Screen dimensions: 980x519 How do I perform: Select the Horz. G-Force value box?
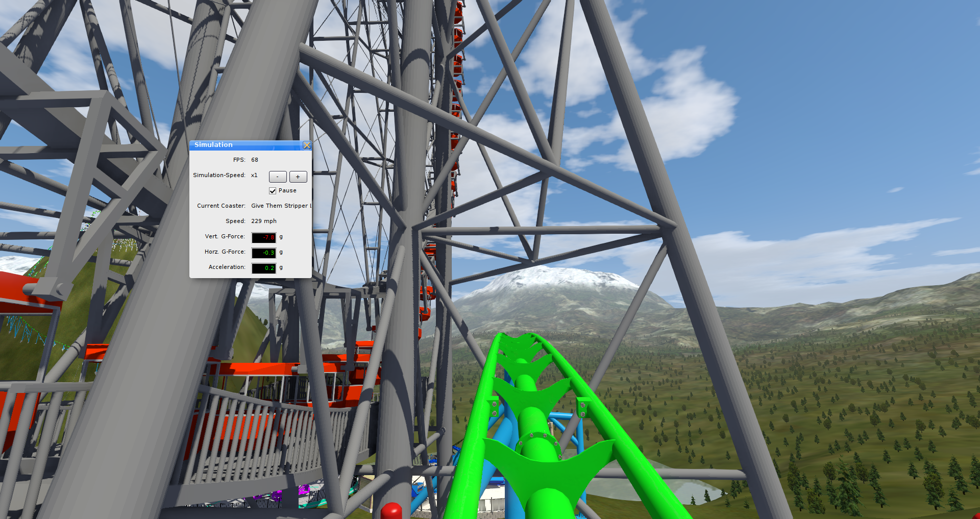click(264, 253)
